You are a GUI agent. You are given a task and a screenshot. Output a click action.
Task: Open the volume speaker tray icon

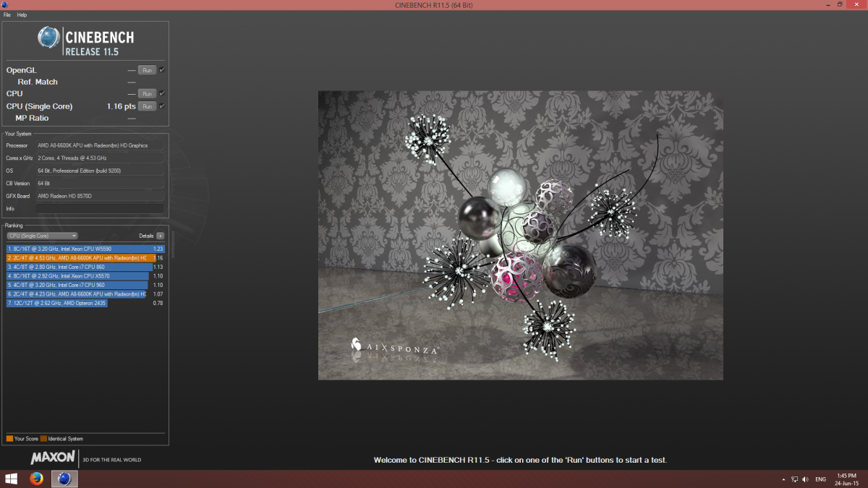805,479
